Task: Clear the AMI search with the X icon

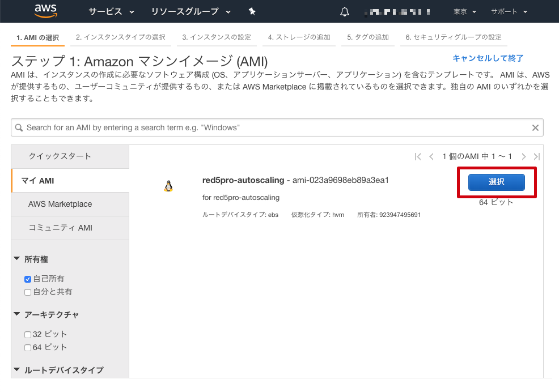Action: pyautogui.click(x=535, y=127)
